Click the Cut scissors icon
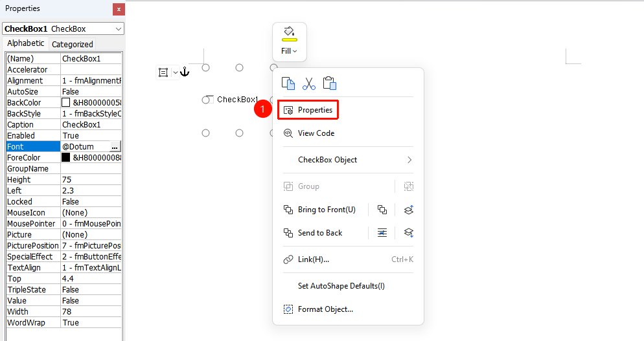Screen dimensions: 644x341 click(309, 83)
